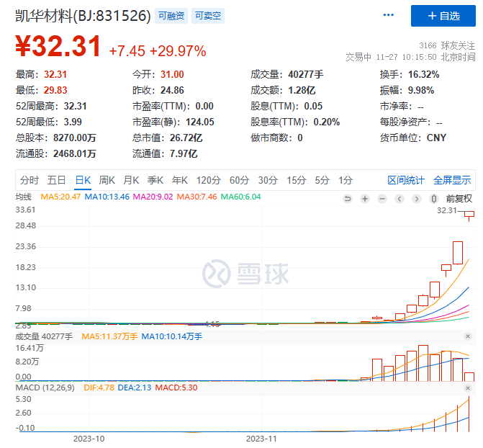Viewport: 483px width, 448px height.
Task: Select the 月K chart tab
Action: 131,180
